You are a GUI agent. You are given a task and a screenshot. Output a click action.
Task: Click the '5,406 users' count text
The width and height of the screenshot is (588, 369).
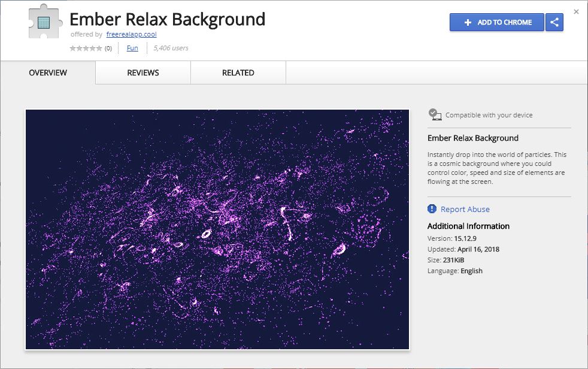click(171, 48)
